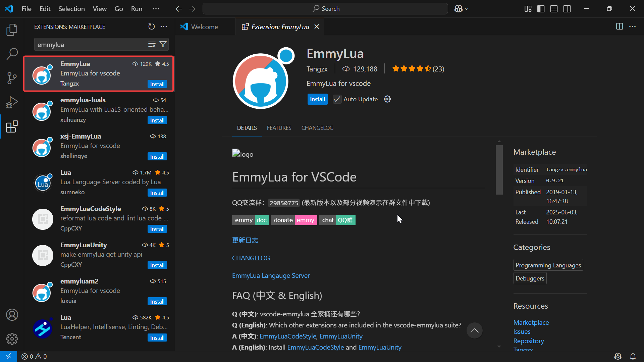Toggle the bottom panel visibility
Image resolution: width=644 pixels, height=362 pixels.
(x=554, y=9)
